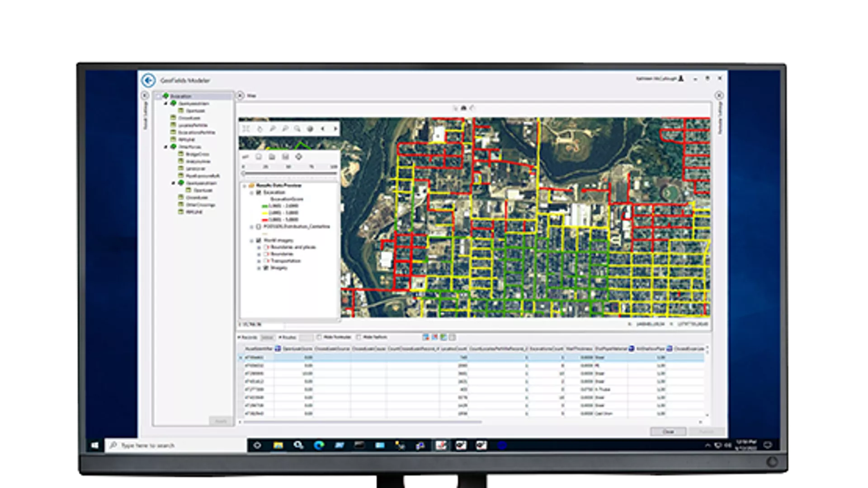Image resolution: width=868 pixels, height=488 pixels.
Task: Select the BridgeCross tree item
Action: tap(198, 154)
